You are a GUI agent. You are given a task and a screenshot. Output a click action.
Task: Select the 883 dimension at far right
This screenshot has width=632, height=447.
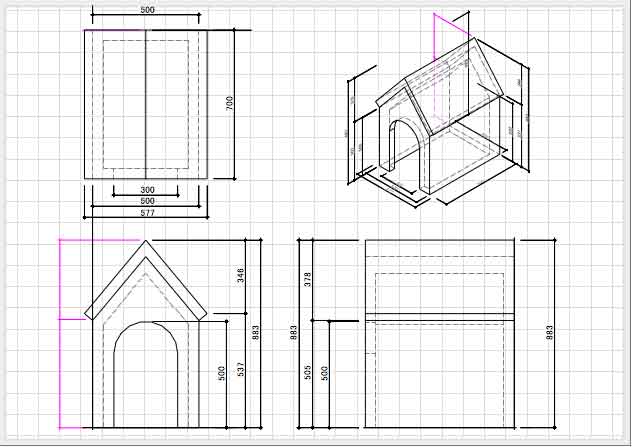click(549, 331)
